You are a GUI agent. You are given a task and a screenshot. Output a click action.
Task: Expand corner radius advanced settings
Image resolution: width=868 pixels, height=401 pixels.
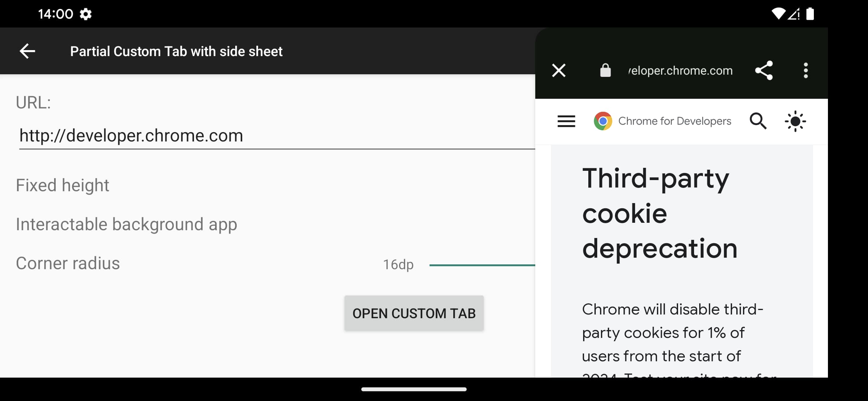[x=68, y=263]
